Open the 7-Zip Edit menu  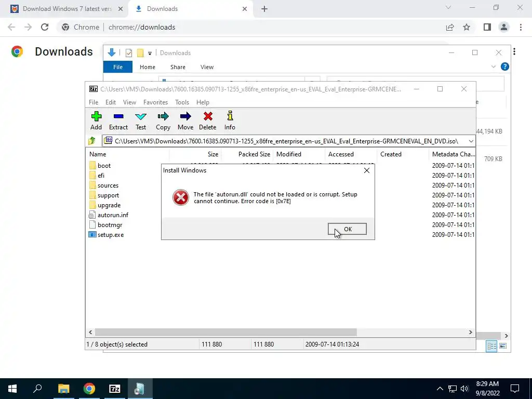[x=110, y=102]
